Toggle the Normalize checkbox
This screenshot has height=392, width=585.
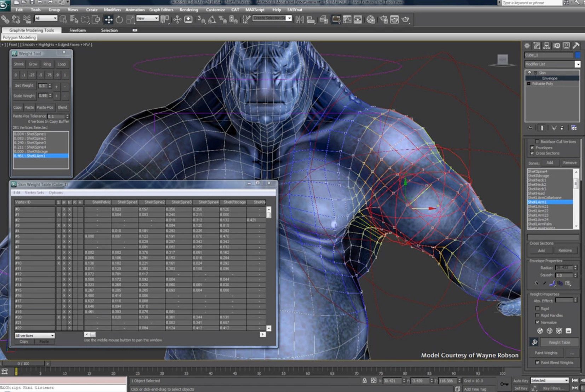537,322
